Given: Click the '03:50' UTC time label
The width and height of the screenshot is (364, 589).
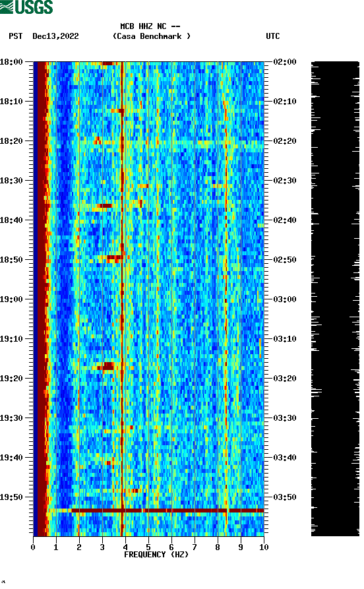Looking at the screenshot, I should (x=285, y=497).
